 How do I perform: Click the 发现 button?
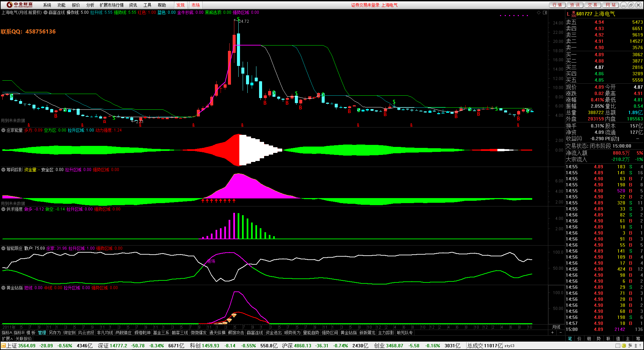(x=180, y=5)
